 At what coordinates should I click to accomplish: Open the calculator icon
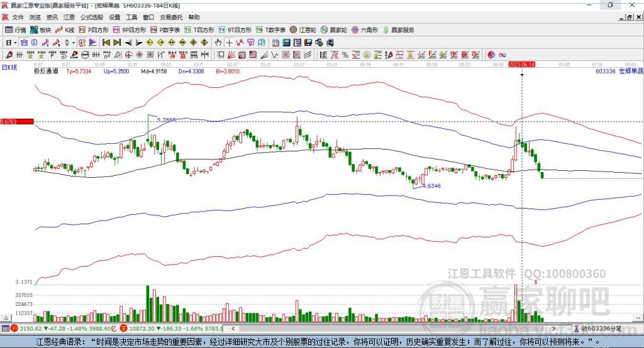click(286, 43)
